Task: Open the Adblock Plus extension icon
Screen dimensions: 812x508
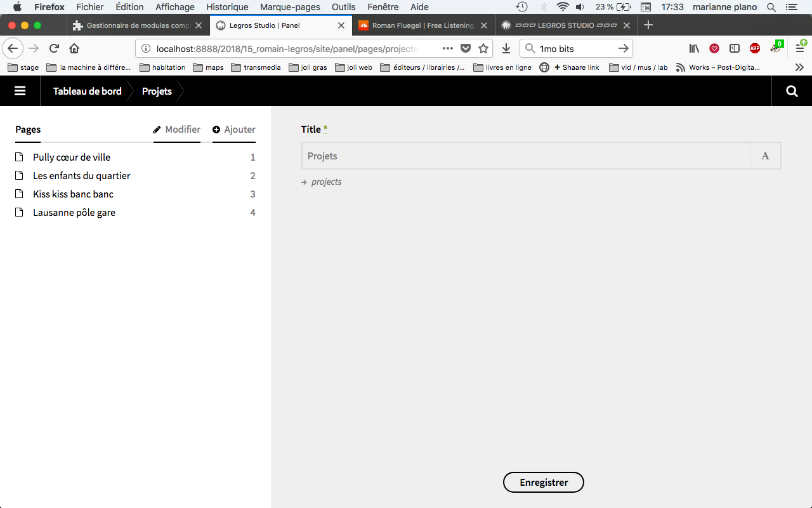Action: coord(754,48)
